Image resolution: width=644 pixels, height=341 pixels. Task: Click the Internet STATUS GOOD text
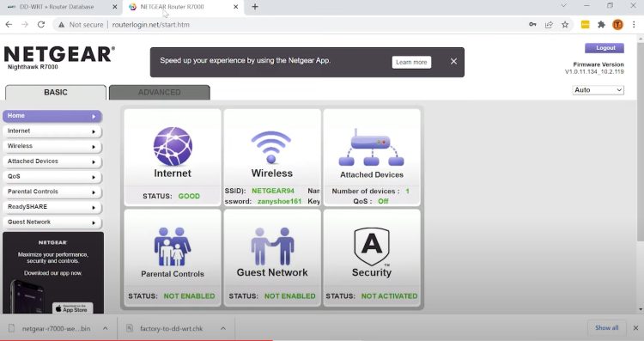pos(171,196)
